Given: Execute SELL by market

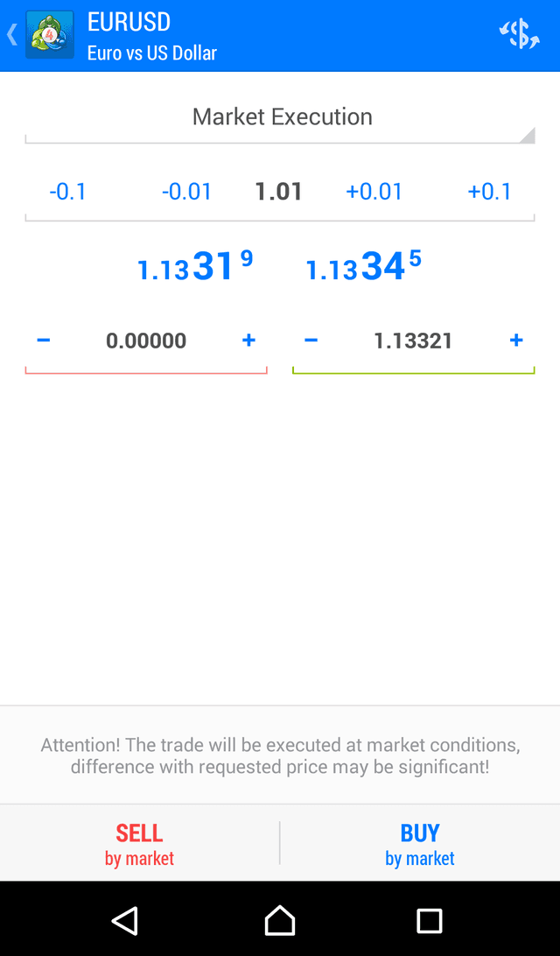Looking at the screenshot, I should coord(139,841).
